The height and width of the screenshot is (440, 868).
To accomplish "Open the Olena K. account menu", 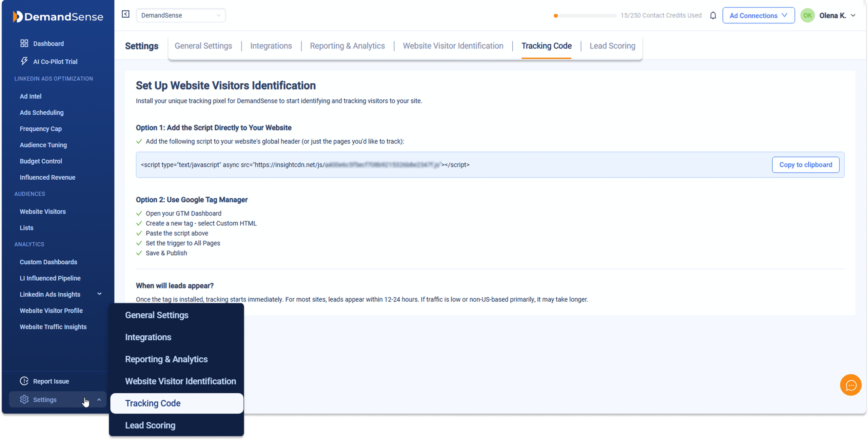I will point(837,16).
